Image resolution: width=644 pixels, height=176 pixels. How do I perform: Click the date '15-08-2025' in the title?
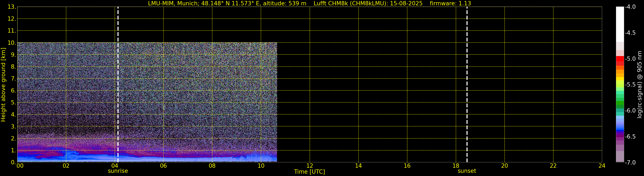tap(406, 3)
